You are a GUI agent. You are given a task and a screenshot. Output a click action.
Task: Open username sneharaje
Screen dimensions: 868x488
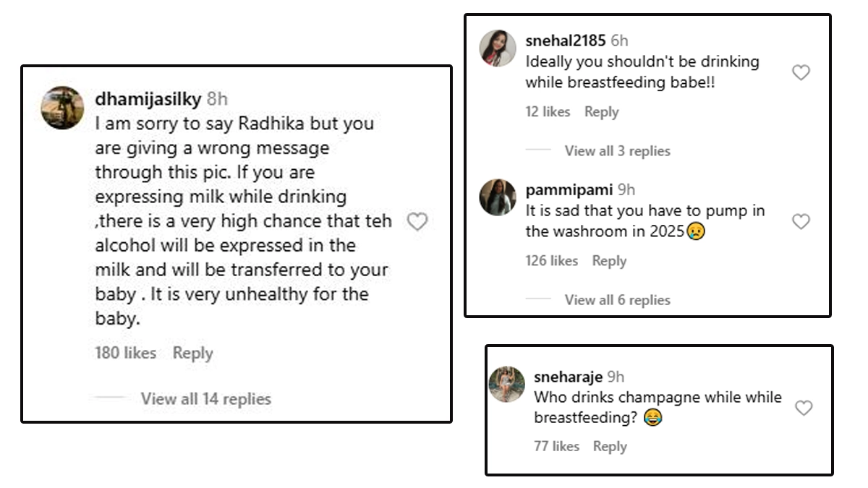click(568, 377)
